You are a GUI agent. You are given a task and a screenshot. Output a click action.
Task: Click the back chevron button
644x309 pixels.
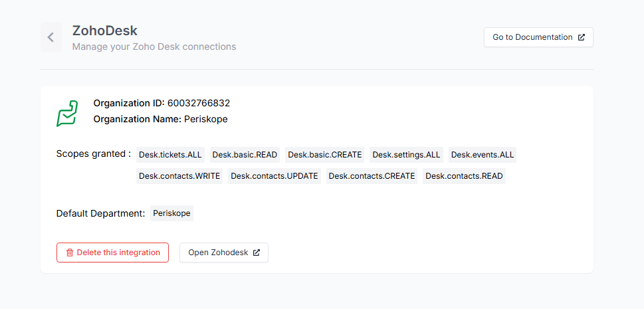click(x=51, y=37)
